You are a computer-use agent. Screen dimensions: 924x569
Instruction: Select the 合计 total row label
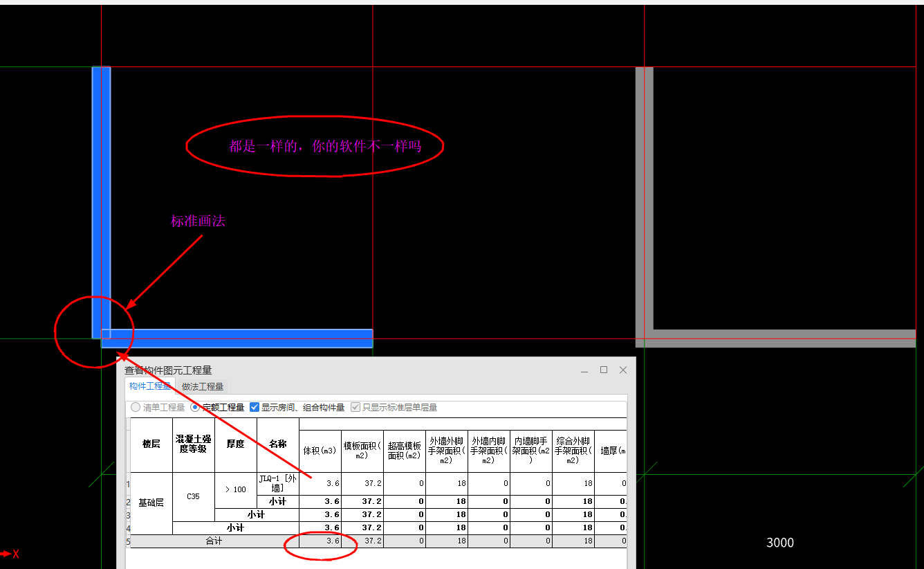click(x=214, y=541)
